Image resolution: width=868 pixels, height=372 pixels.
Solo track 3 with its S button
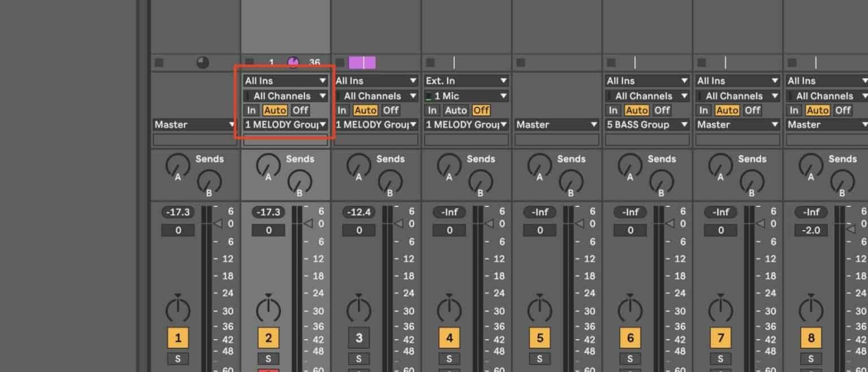[x=359, y=358]
